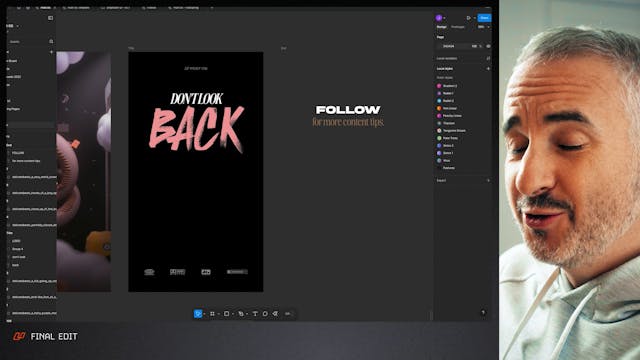640x360 pixels.
Task: Click the Export section label
Action: 441,180
